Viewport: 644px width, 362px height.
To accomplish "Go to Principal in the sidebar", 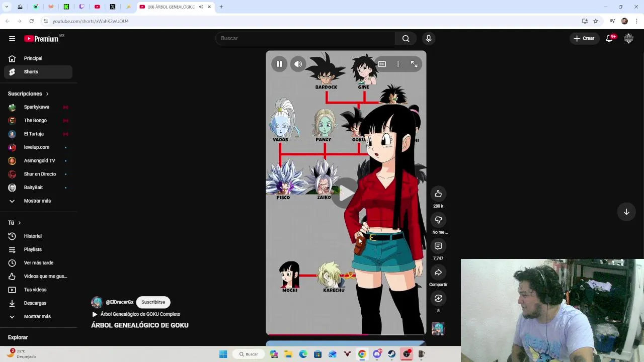I will (38, 58).
